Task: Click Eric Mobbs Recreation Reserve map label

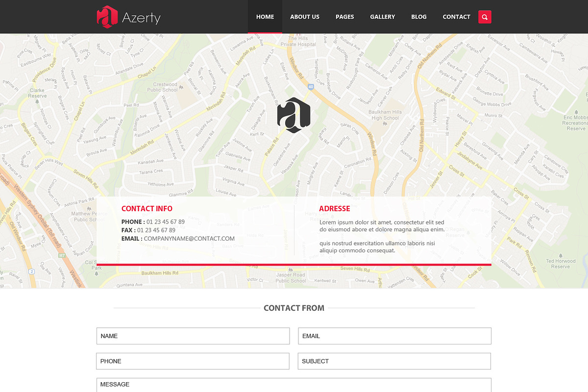Action: (x=576, y=123)
